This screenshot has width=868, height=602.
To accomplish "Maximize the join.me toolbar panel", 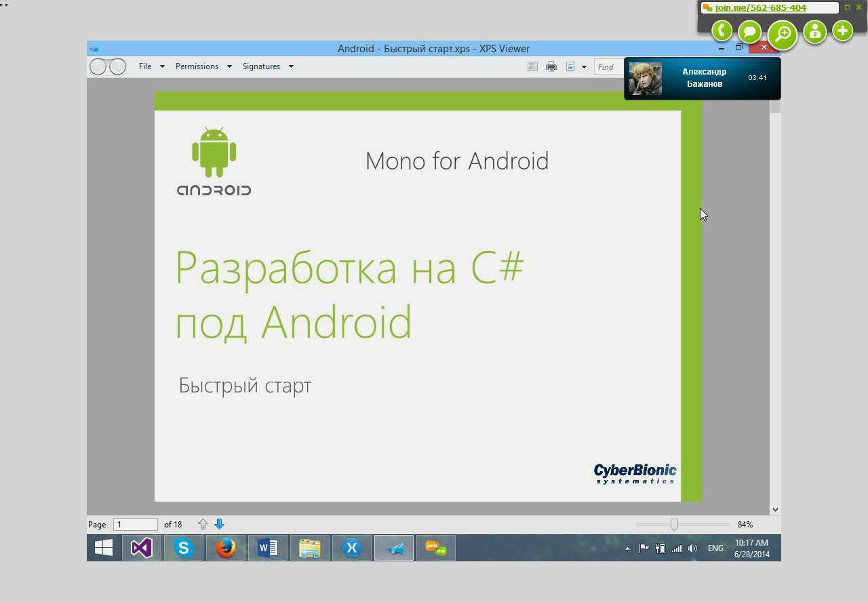I will [x=847, y=7].
